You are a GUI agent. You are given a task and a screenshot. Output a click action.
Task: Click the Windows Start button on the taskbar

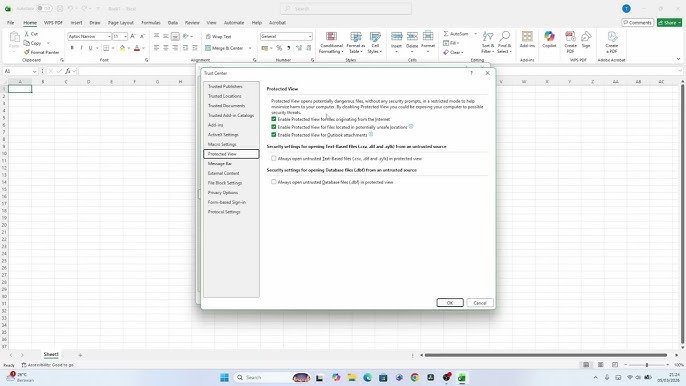(224, 377)
